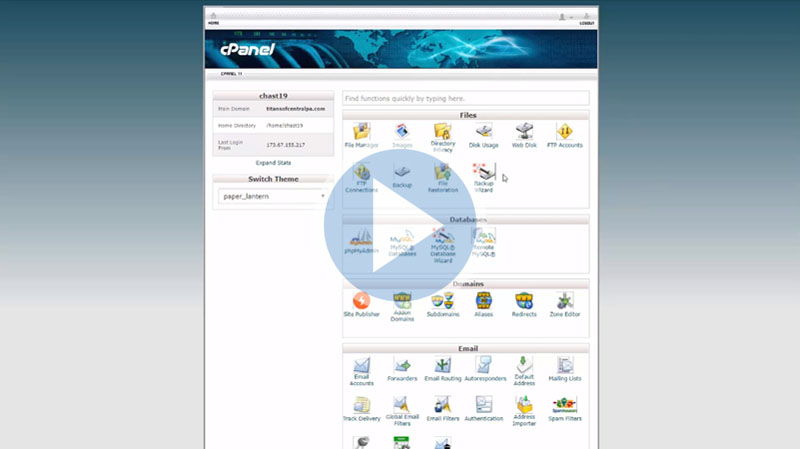Collapse the Files section header
800x449 pixels.
click(467, 115)
